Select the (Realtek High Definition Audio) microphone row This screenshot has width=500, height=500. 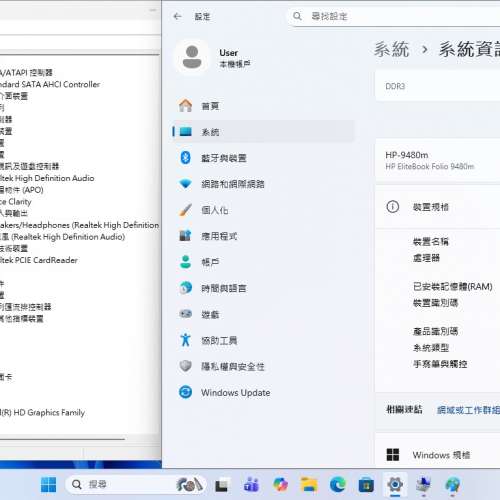point(63,237)
